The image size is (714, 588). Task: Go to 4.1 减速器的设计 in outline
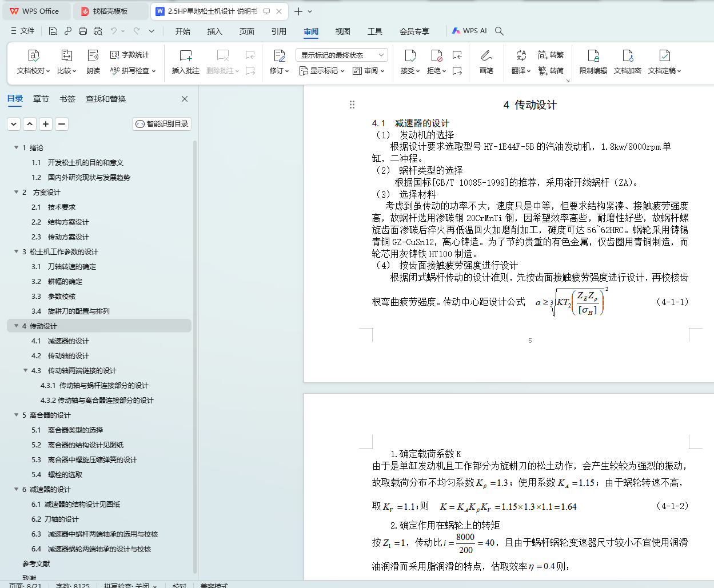tap(59, 341)
